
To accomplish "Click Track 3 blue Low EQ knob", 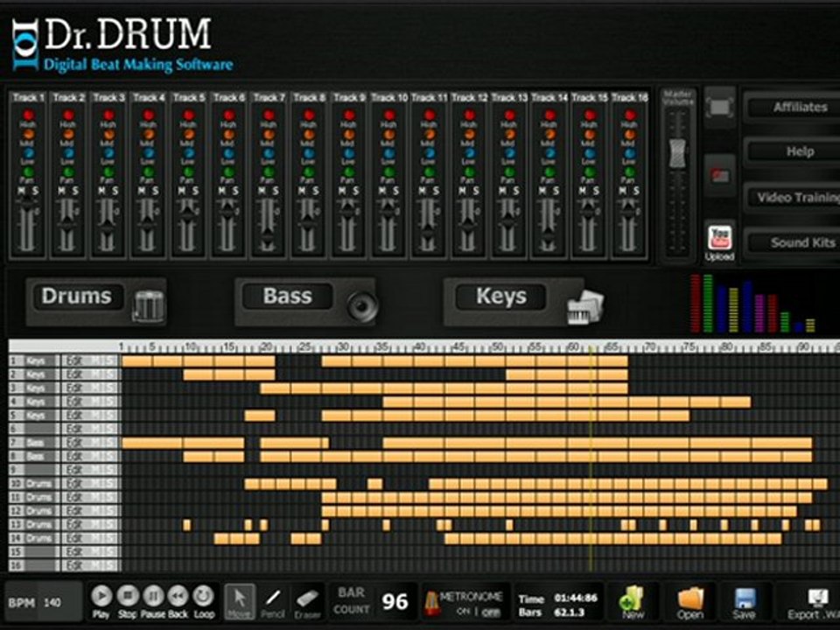I will click(108, 154).
